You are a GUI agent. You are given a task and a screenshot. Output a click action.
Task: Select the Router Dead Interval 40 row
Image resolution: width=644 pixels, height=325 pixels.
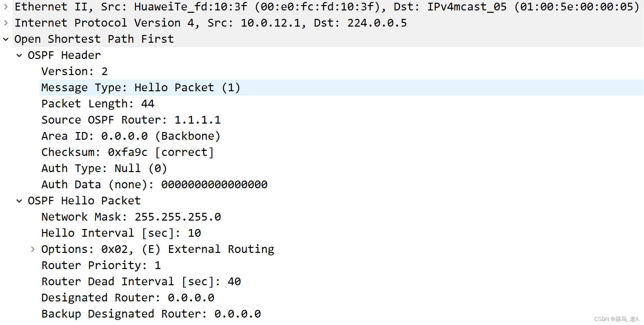coord(141,281)
